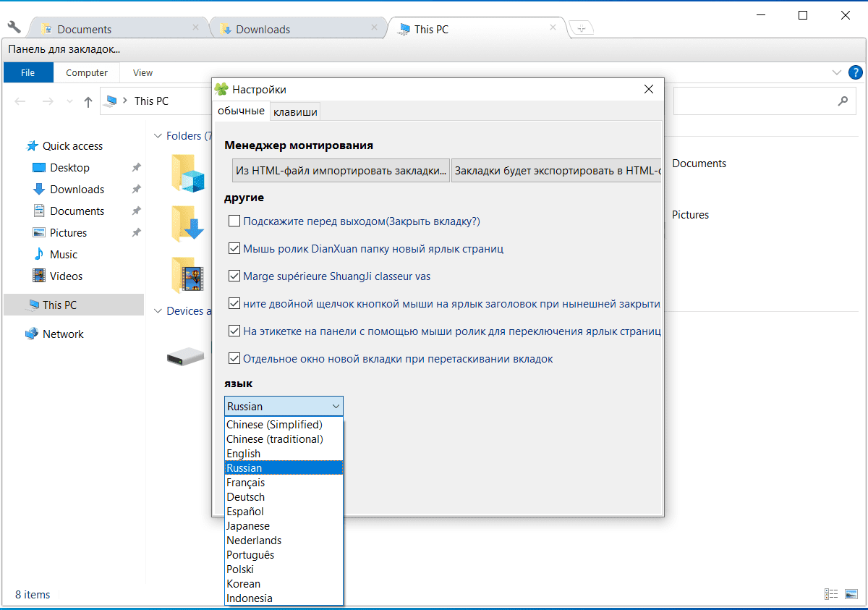
Task: Click the search magnifier icon
Action: point(843,101)
